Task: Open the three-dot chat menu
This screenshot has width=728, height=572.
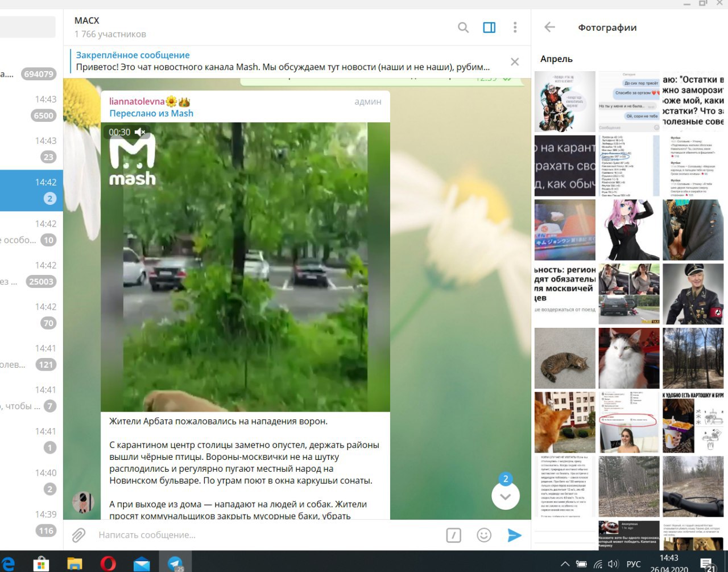Action: click(x=515, y=27)
